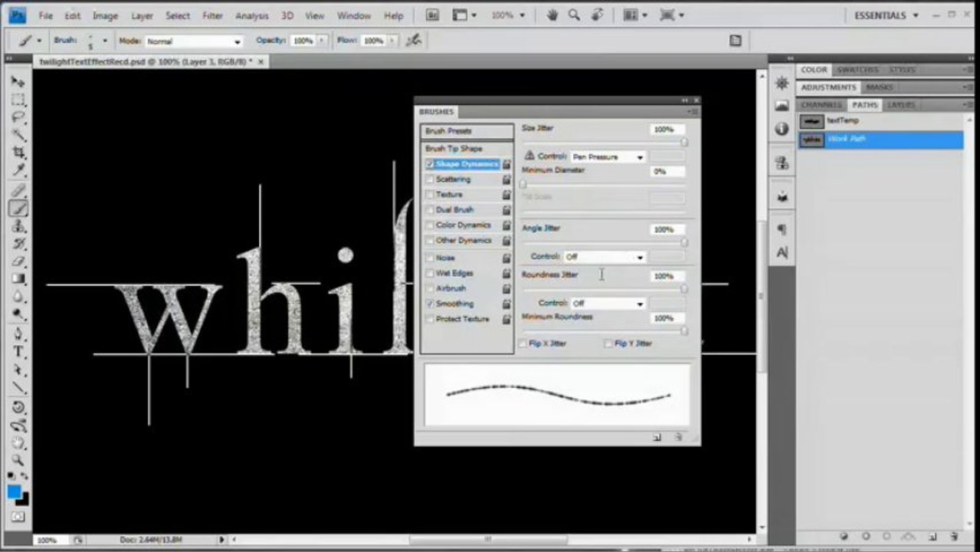
Task: Create new brush in Brushes panel
Action: click(657, 437)
